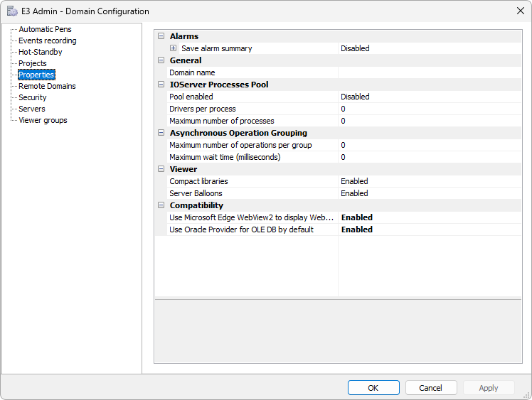Click the Asynchronous Operation Grouping header
Viewport: 532px width, 400px height.
[238, 133]
